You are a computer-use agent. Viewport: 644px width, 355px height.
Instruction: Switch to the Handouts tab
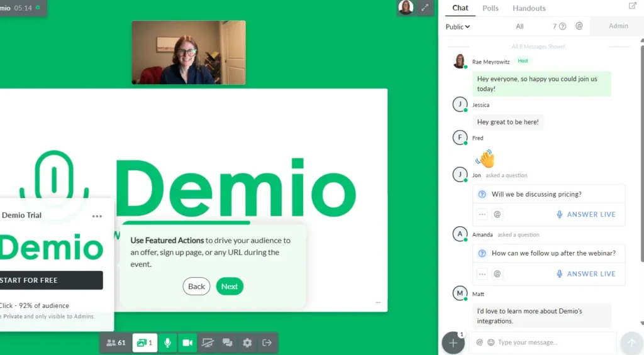(x=529, y=8)
